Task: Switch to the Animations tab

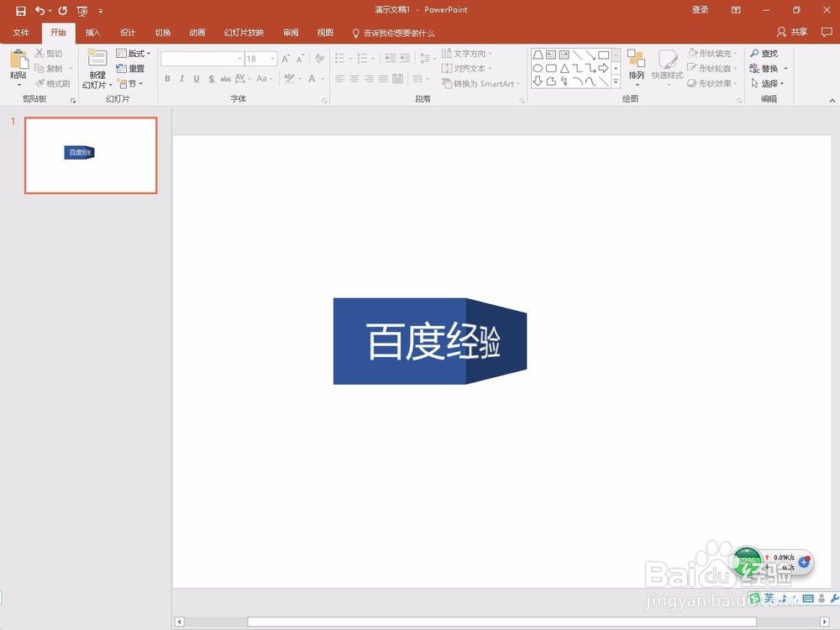Action: pos(197,33)
